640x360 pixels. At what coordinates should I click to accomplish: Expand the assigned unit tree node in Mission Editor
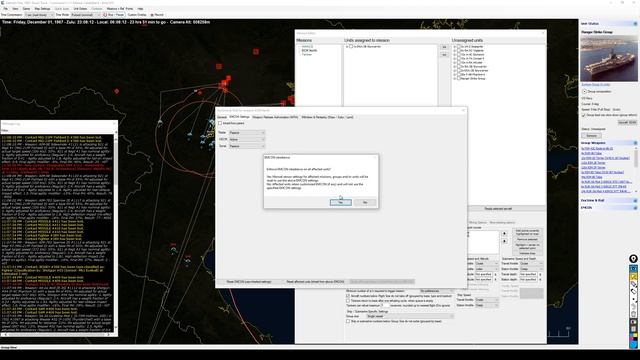[347, 47]
